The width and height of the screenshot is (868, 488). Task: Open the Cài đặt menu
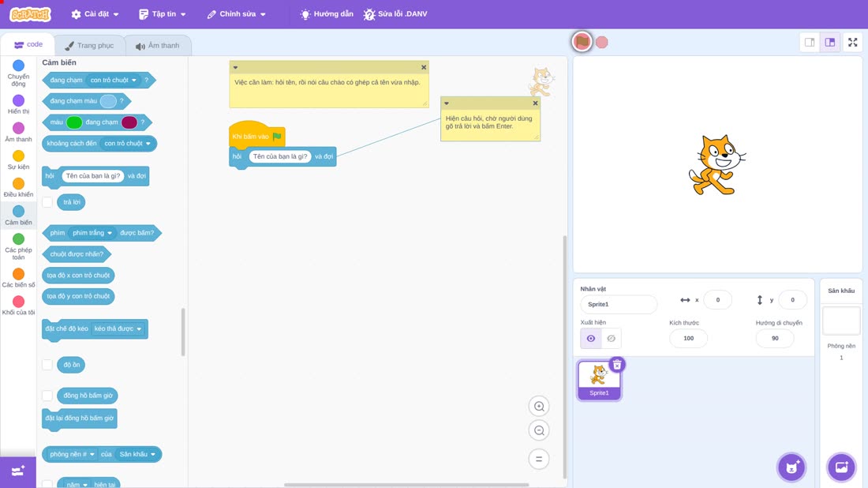95,14
